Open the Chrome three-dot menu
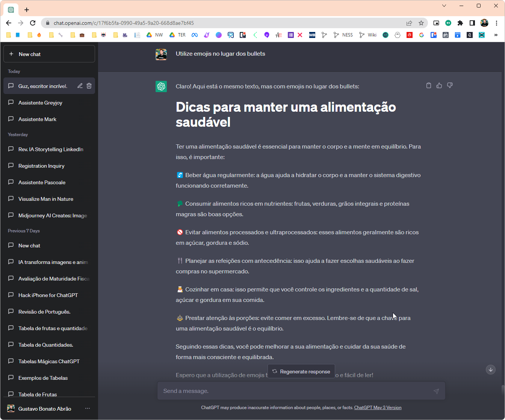The width and height of the screenshot is (505, 420). pyautogui.click(x=496, y=23)
